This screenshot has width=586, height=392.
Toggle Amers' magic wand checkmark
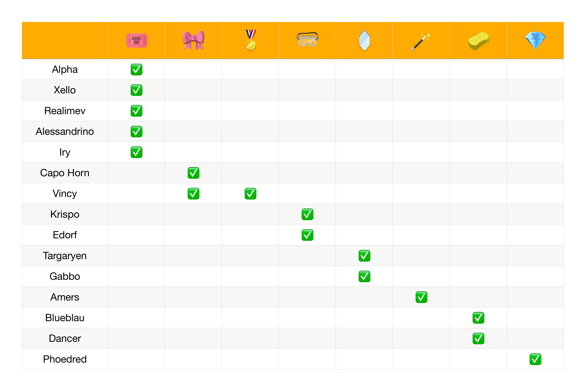click(x=421, y=297)
